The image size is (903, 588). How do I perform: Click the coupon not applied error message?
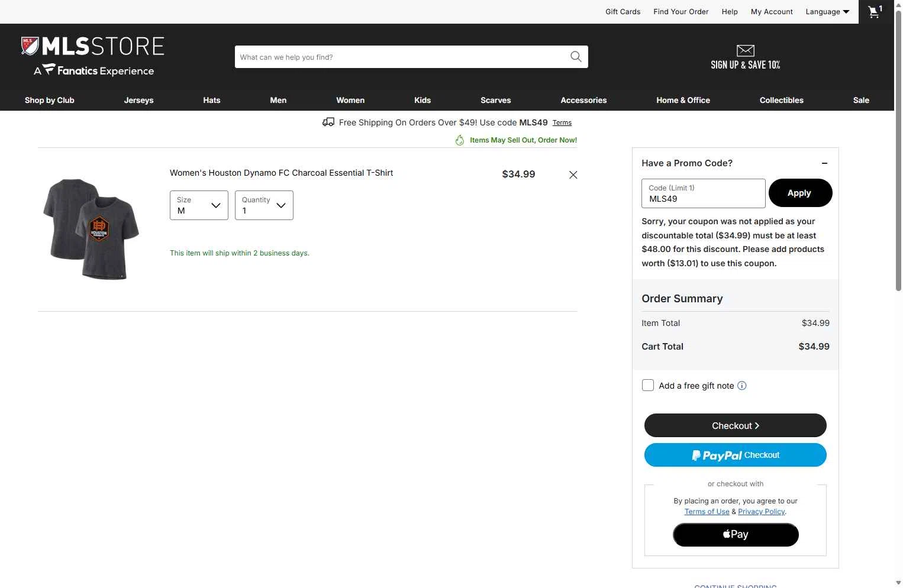point(733,243)
